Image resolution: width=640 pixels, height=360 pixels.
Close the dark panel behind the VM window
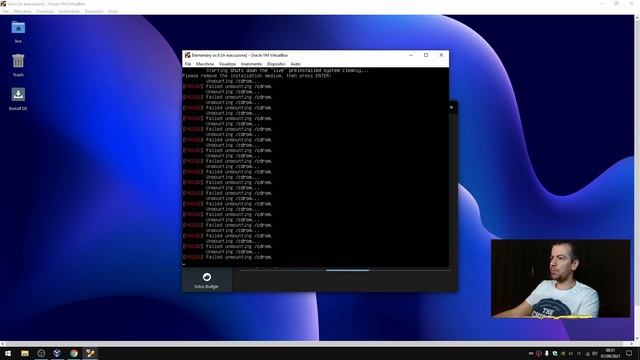451,107
